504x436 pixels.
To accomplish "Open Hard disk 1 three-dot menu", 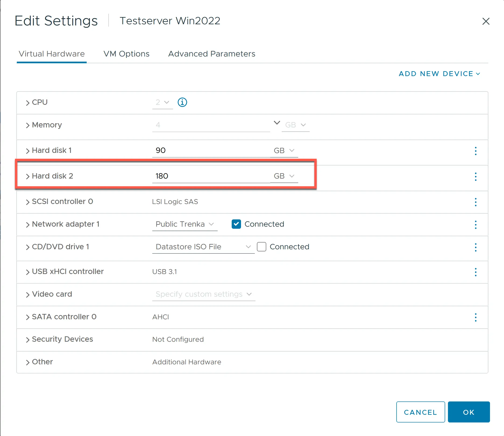I will [476, 151].
